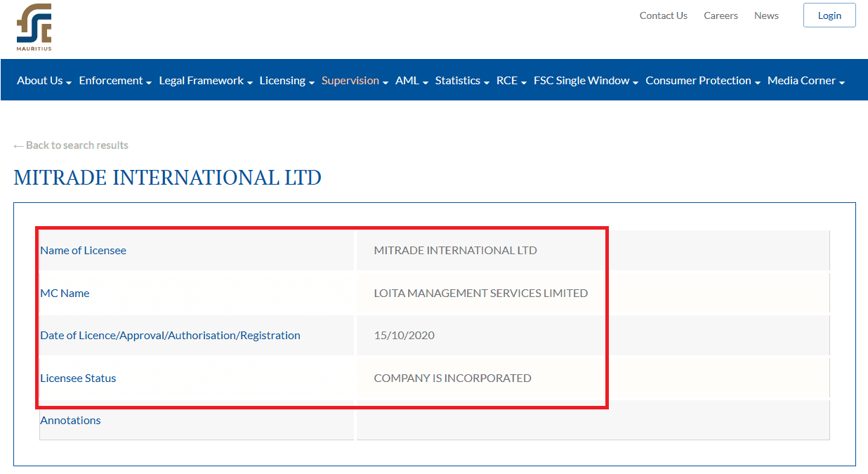Select the Name of Licensee label
The height and width of the screenshot is (474, 868).
[83, 251]
